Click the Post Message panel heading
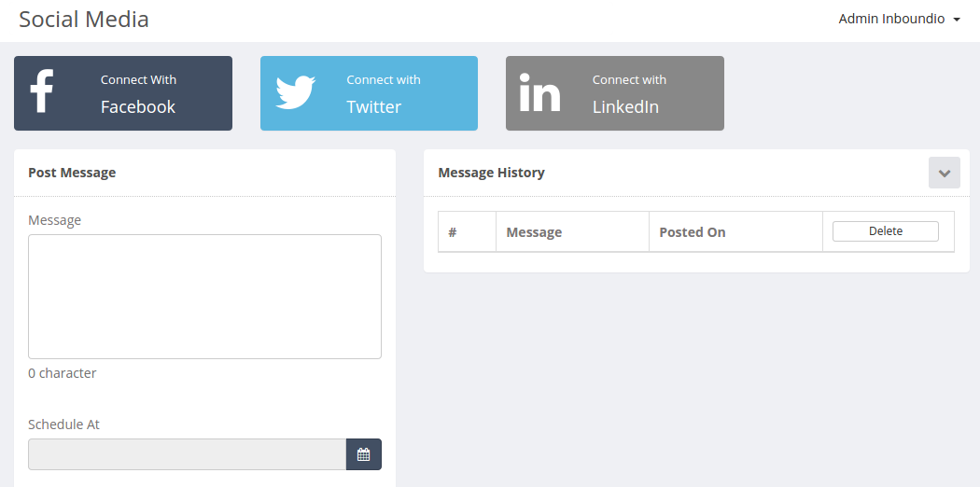Viewport: 980px width, 487px height. coord(72,173)
